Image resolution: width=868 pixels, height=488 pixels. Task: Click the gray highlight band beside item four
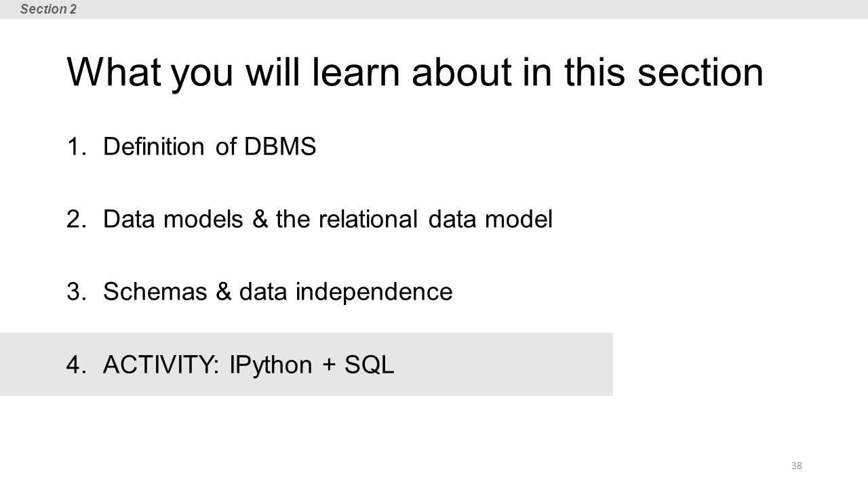[x=306, y=364]
